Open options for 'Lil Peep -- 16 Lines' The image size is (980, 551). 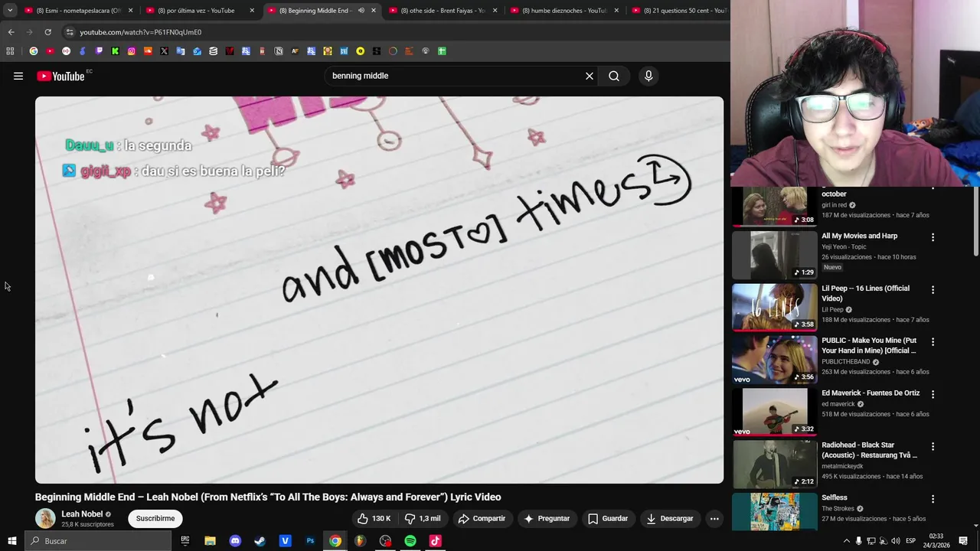(x=933, y=290)
